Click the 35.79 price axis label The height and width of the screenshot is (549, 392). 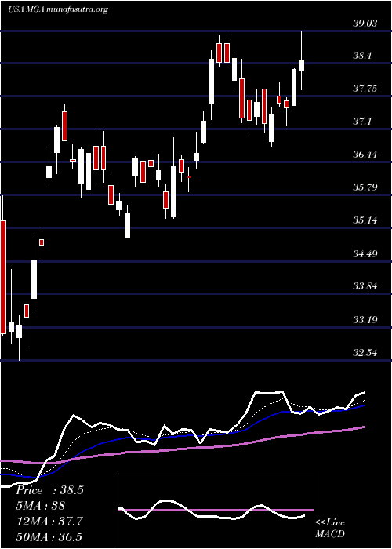click(x=365, y=187)
